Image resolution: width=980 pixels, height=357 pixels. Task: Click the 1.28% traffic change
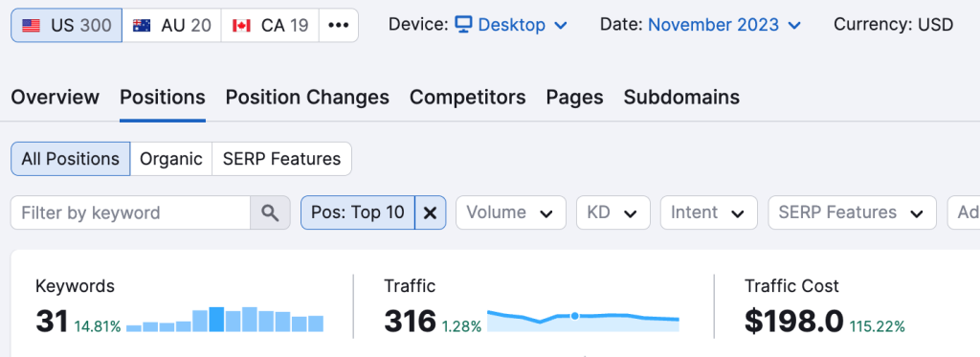pos(462,325)
